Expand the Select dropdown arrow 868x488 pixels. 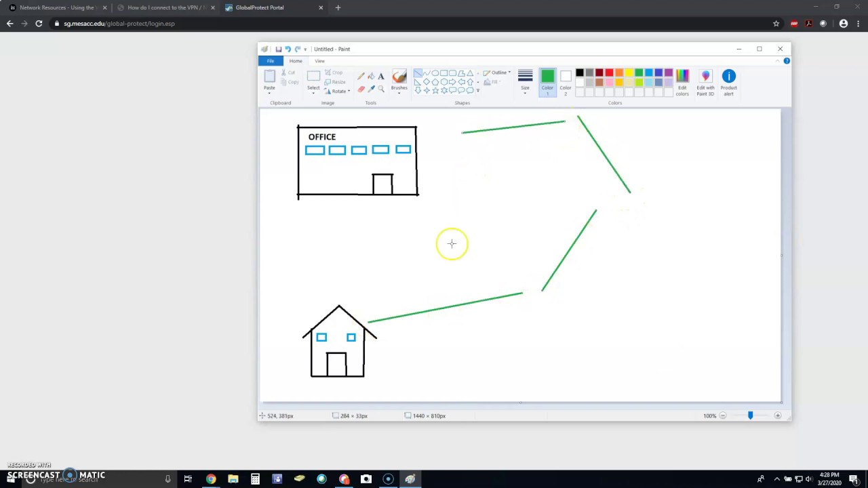pyautogui.click(x=313, y=93)
